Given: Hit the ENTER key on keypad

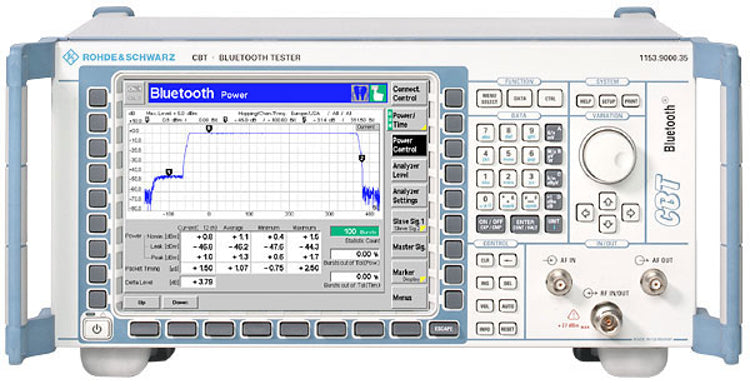Looking at the screenshot, I should click(524, 224).
